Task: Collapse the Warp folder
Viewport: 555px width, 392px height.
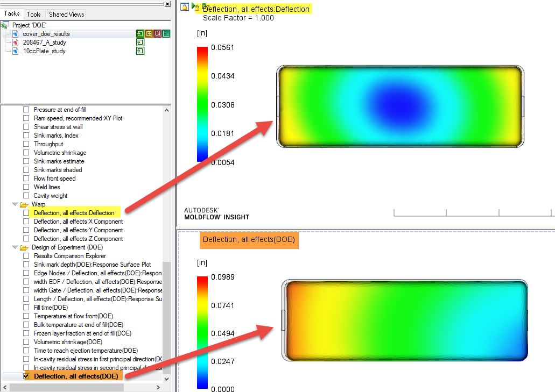Action: pos(15,204)
